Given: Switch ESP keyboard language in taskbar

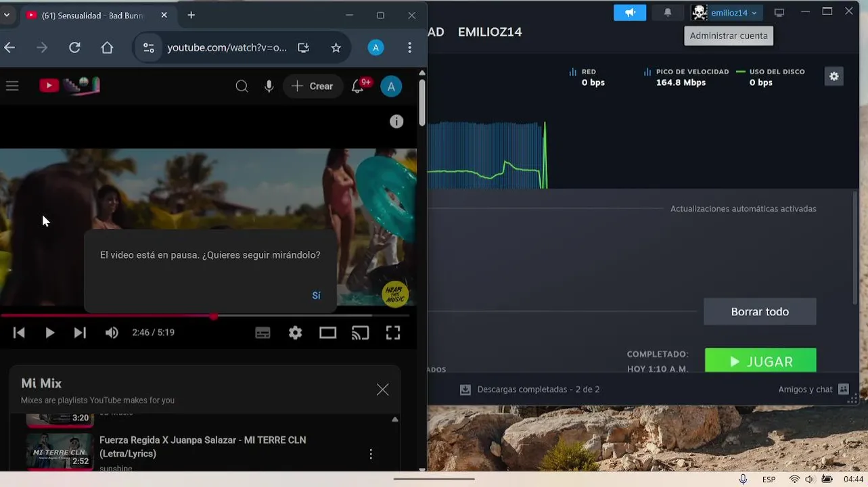Looking at the screenshot, I should [x=769, y=480].
